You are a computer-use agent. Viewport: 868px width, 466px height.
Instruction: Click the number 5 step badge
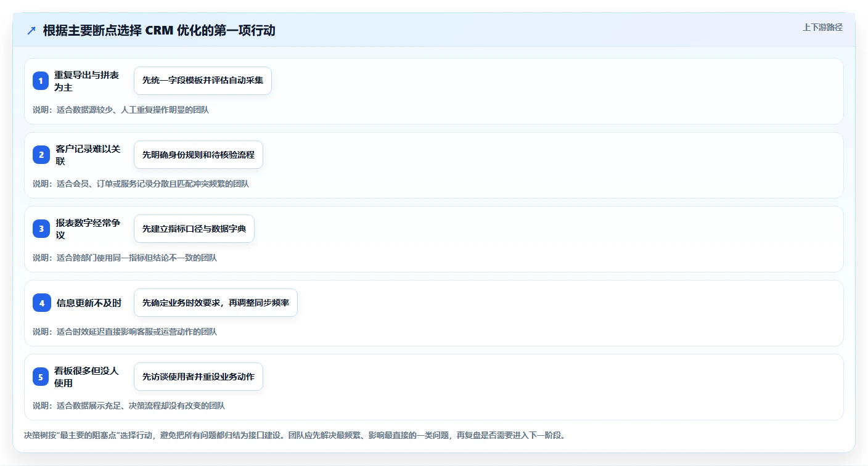pos(41,377)
